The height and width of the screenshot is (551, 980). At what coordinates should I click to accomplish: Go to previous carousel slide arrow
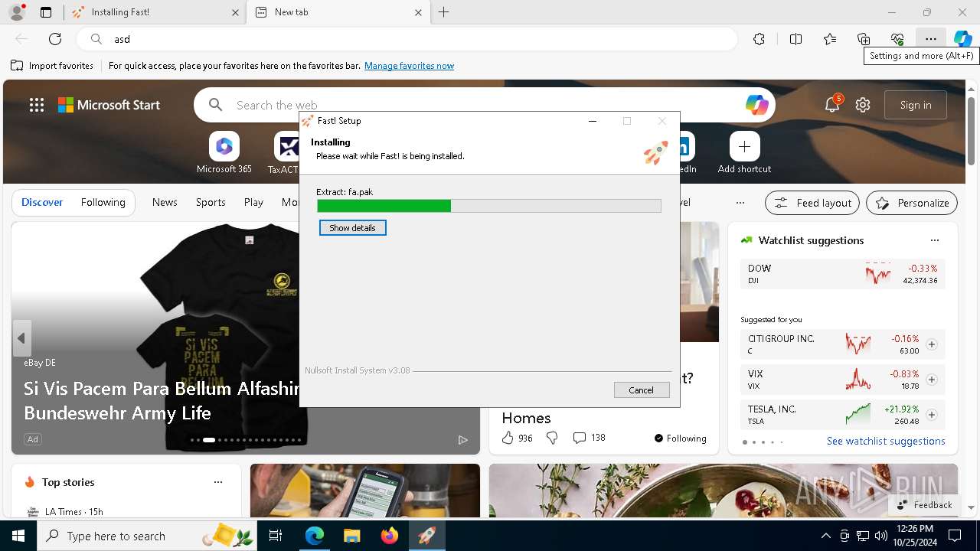point(21,338)
